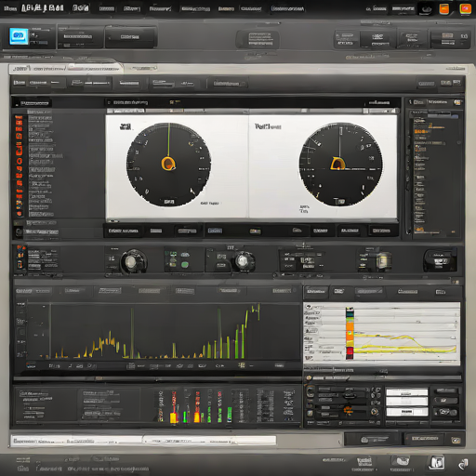
Task: Toggle the dark rounded switch right of knob row
Action: tap(440, 260)
